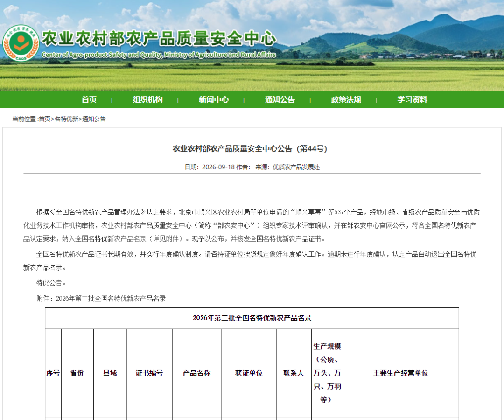Click the date text 2026-09-18
The width and height of the screenshot is (504, 420).
click(218, 167)
